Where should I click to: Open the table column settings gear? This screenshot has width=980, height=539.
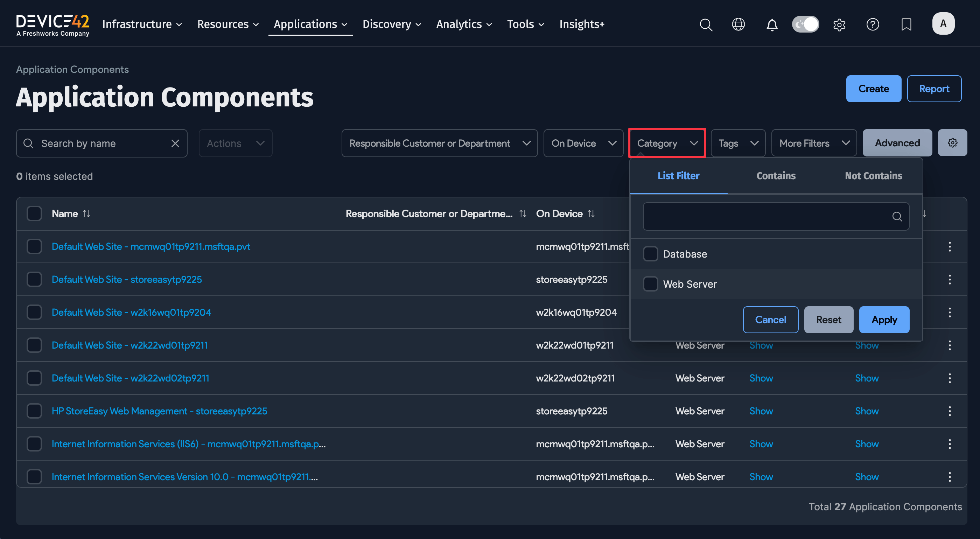click(953, 143)
